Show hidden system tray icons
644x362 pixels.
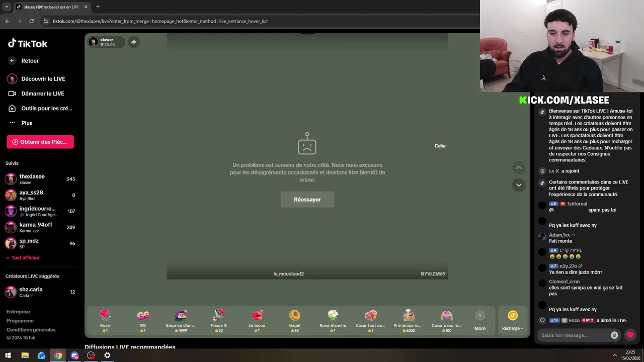[x=614, y=355]
